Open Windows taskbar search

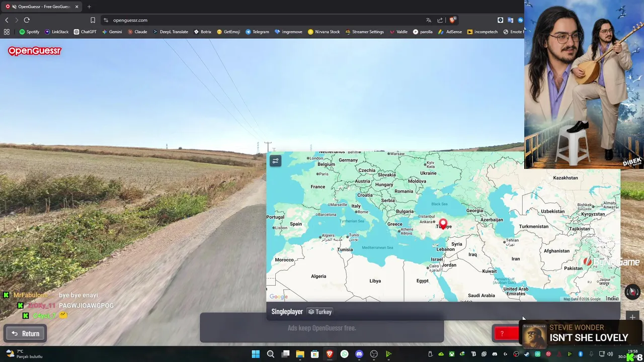pos(271,354)
